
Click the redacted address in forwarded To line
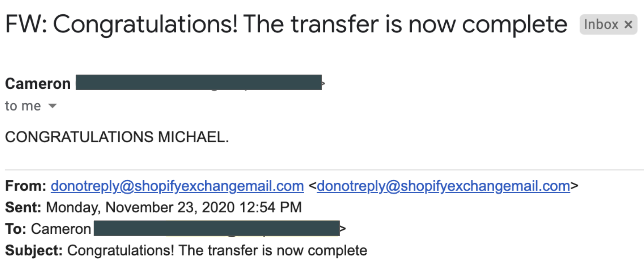[x=217, y=228]
